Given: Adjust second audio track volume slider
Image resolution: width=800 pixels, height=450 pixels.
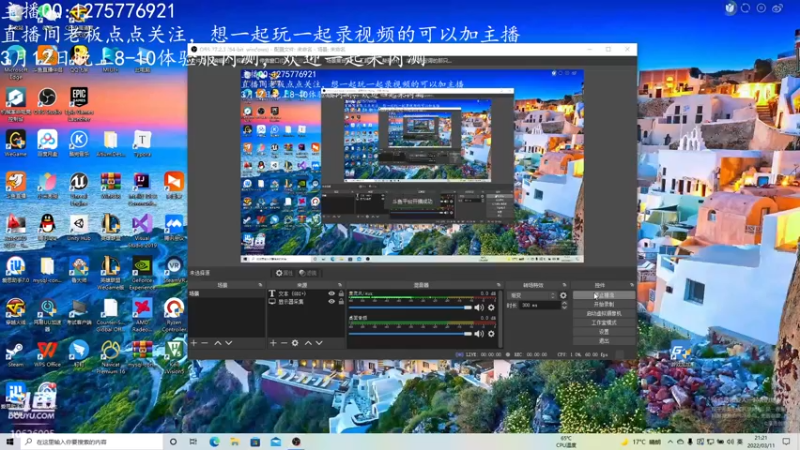Looking at the screenshot, I should click(410, 334).
